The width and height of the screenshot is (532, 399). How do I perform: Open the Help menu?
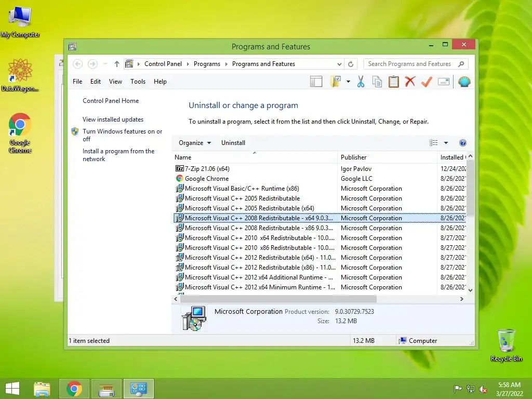(160, 82)
